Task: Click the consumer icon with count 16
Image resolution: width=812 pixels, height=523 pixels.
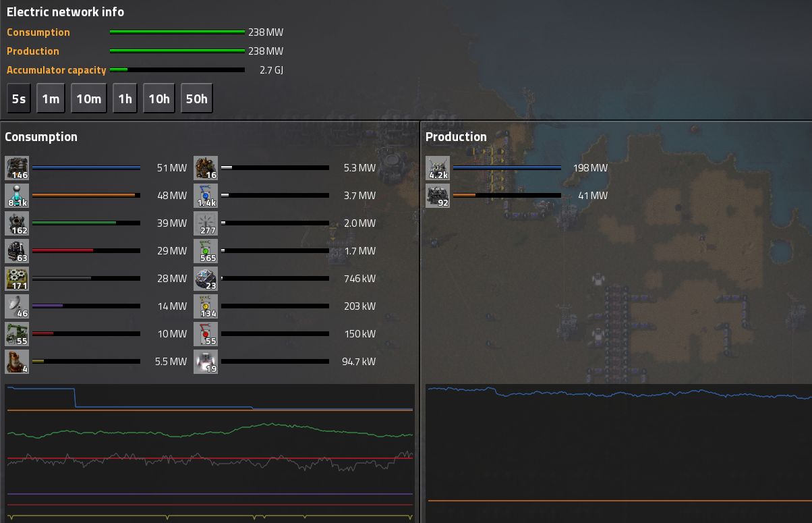Action: pyautogui.click(x=206, y=168)
